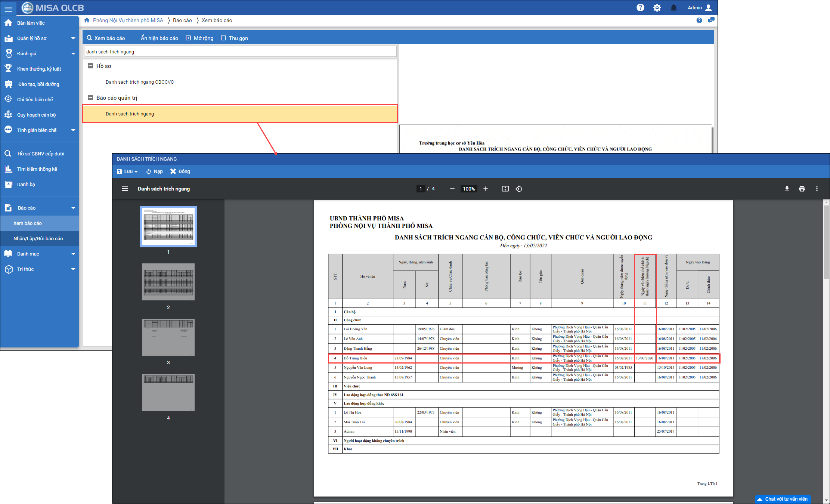This screenshot has height=504, width=830.
Task: Open the notifications bell
Action: tap(673, 8)
